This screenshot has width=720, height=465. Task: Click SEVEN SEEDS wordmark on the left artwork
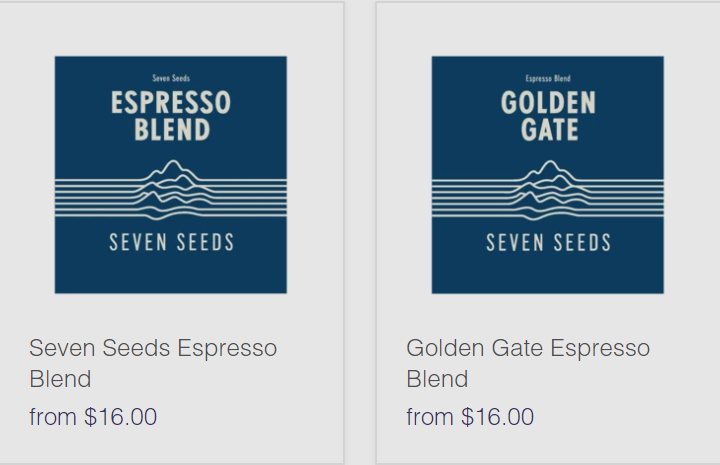[x=171, y=242]
